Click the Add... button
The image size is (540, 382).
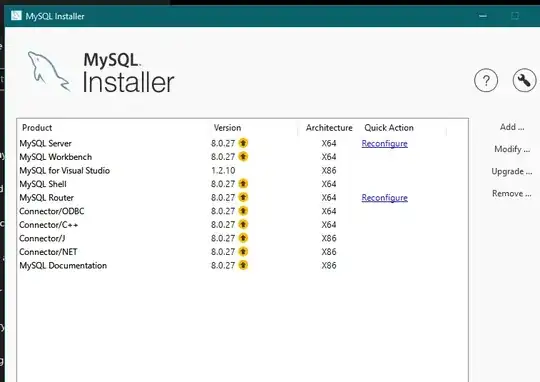click(x=512, y=127)
